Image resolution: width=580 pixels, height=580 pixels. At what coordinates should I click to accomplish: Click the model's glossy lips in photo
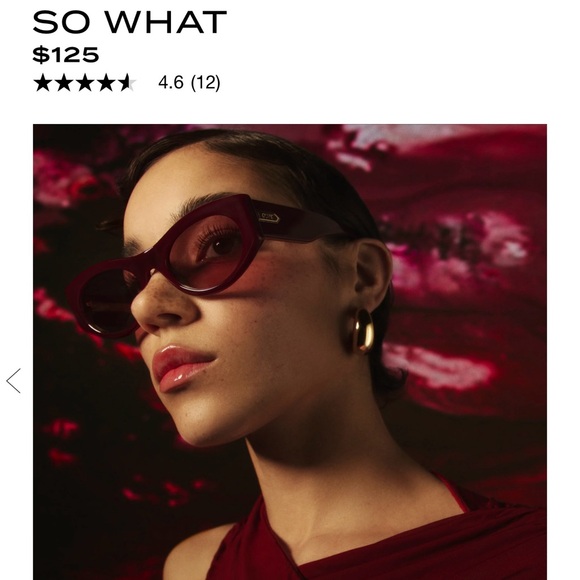click(181, 367)
